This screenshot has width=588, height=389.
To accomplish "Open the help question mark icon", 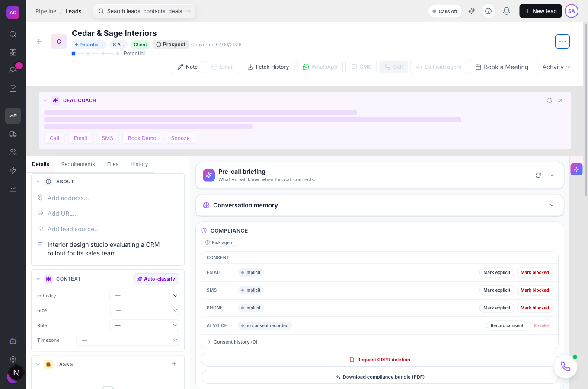I will tap(488, 11).
